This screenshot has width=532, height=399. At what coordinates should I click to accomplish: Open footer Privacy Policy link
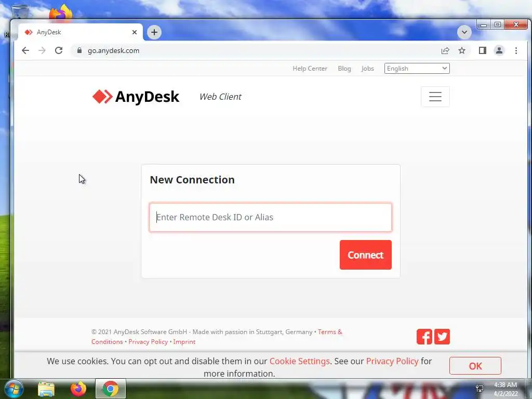[x=148, y=342]
